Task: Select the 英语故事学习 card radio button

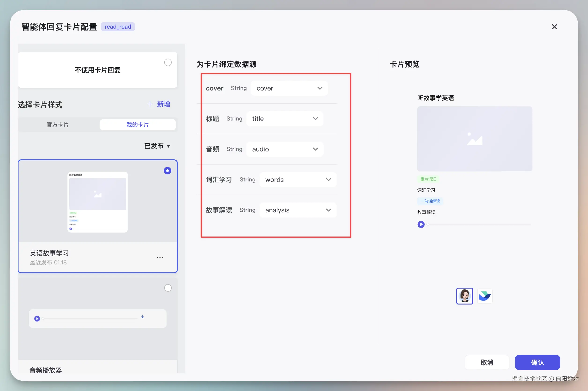Action: coord(167,171)
